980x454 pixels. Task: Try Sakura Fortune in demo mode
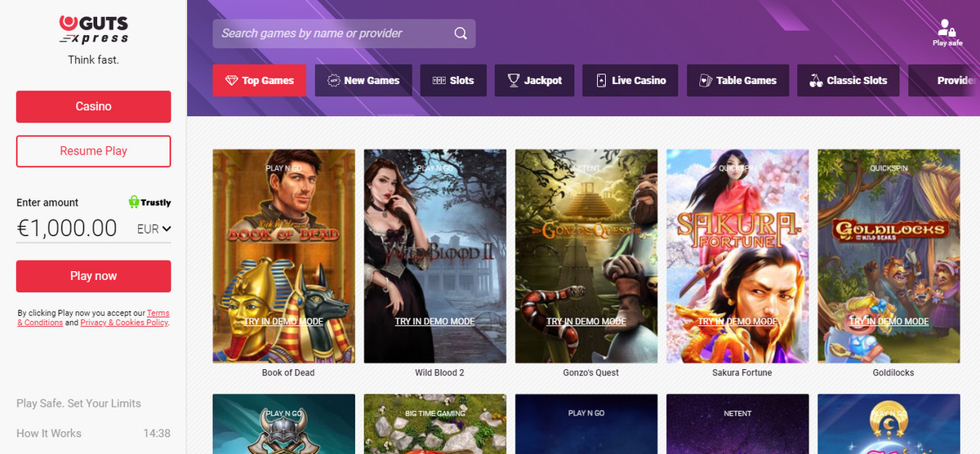click(x=737, y=322)
